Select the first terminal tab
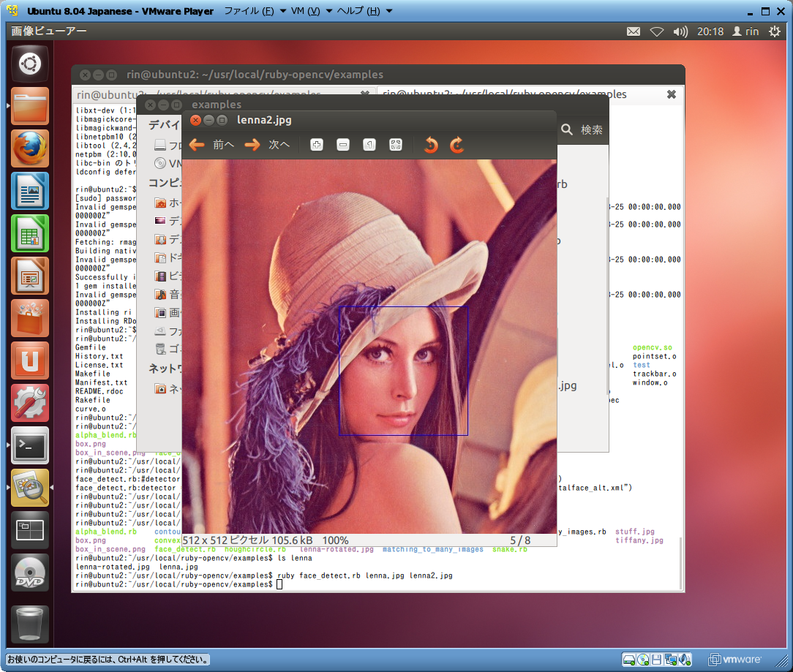793x672 pixels. 224,94
